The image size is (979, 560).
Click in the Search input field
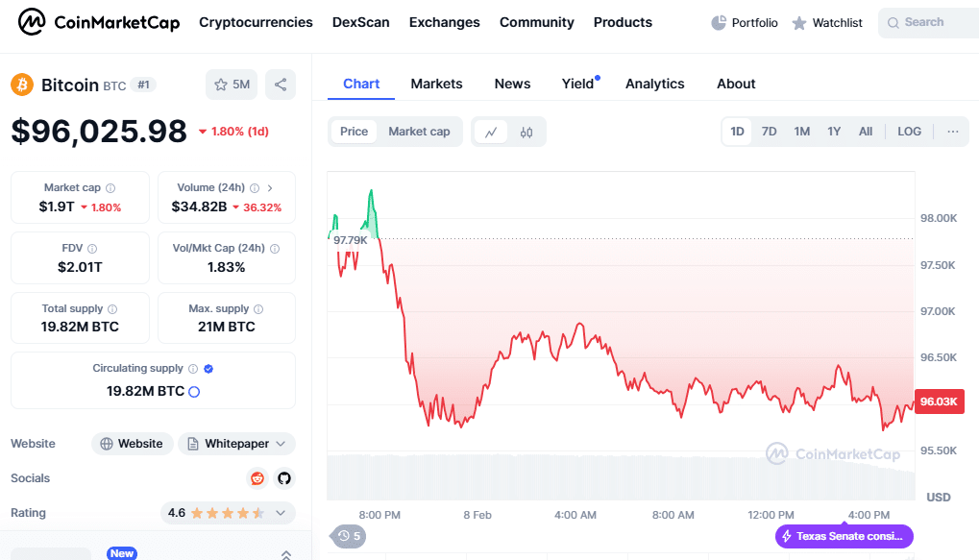click(x=928, y=22)
